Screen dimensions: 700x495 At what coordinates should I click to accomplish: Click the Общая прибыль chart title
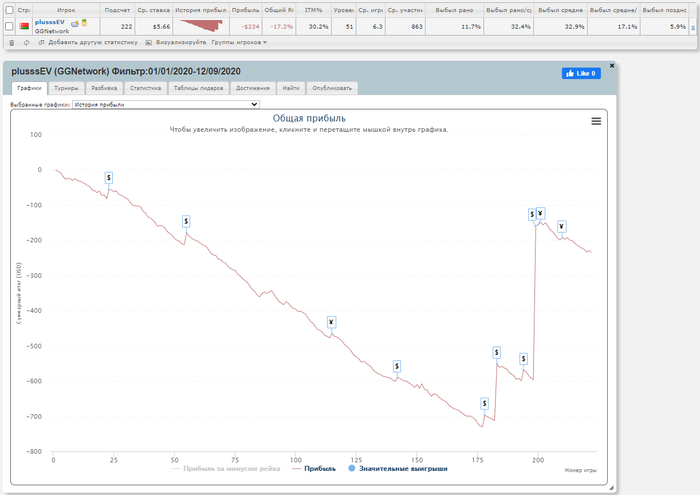point(309,118)
